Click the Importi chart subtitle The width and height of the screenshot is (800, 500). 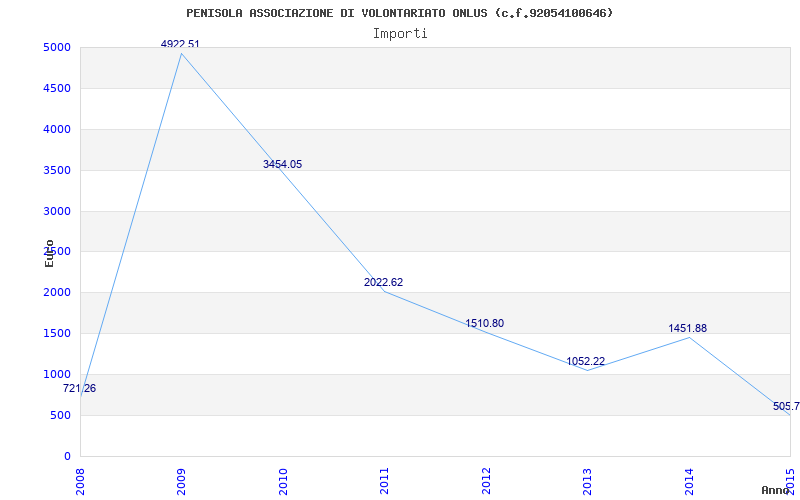400,33
